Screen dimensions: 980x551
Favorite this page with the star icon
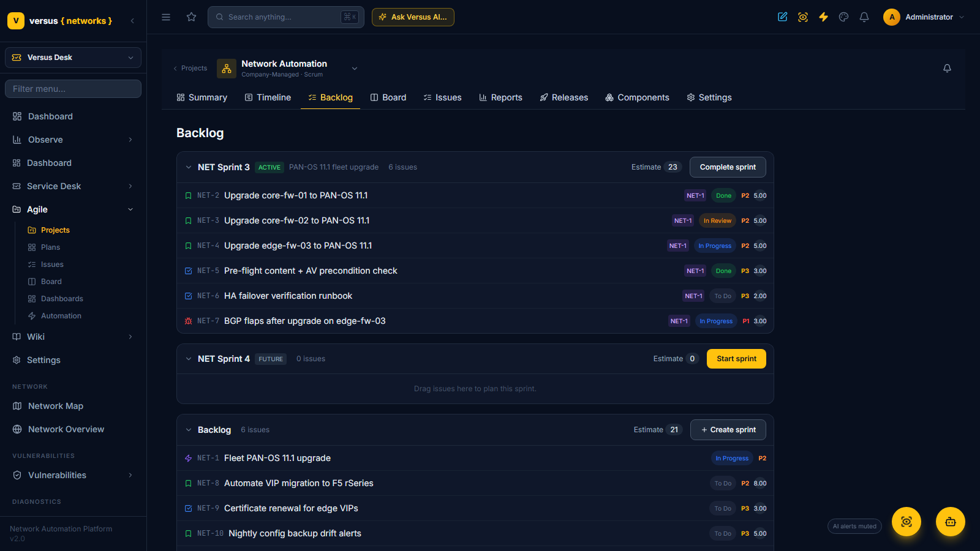192,17
